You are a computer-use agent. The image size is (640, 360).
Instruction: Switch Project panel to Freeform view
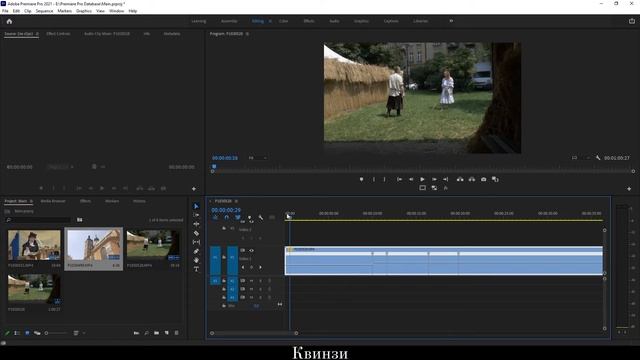click(x=37, y=333)
